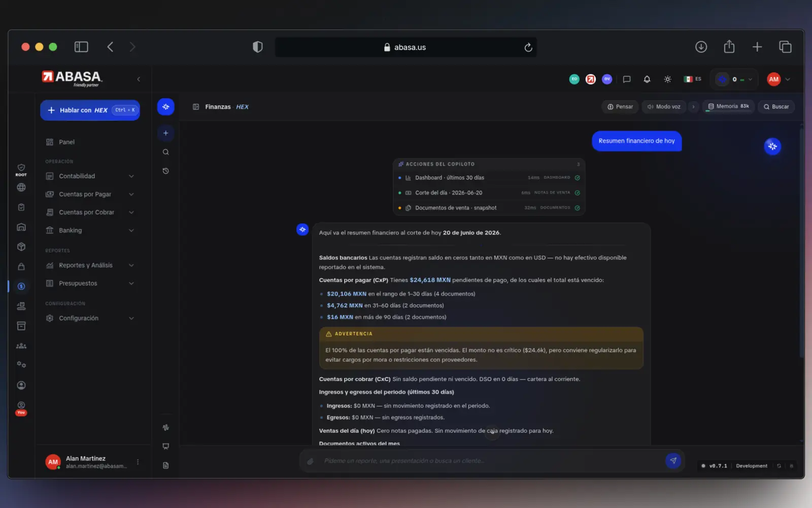The height and width of the screenshot is (508, 812).
Task: Expand Banking menu section
Action: coord(90,231)
